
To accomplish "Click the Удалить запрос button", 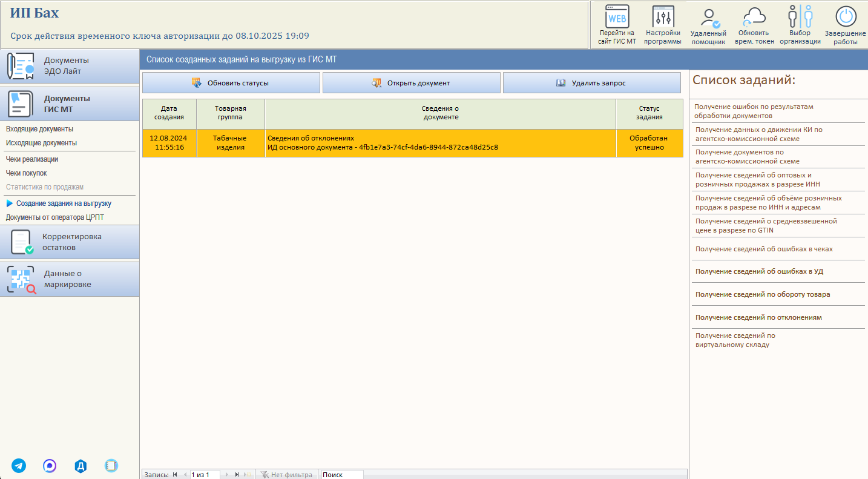I will click(591, 83).
